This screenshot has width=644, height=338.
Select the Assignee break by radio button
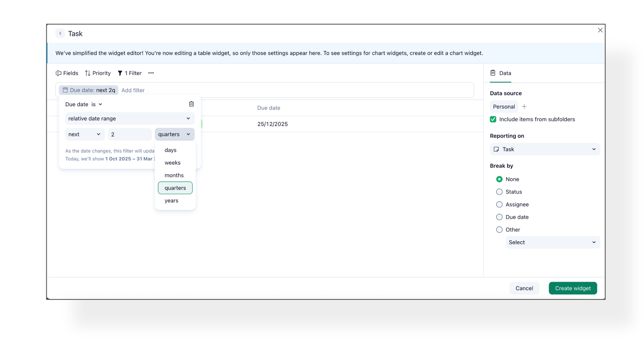pos(499,204)
